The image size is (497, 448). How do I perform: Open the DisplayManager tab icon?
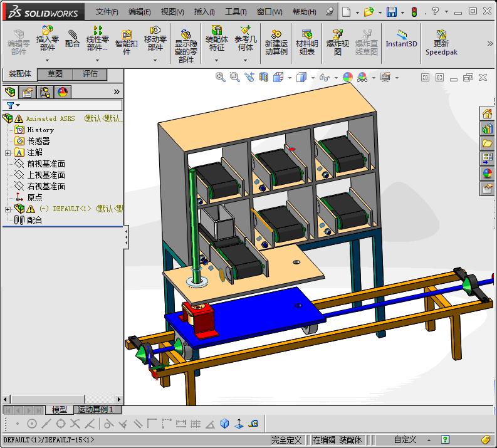coord(63,92)
